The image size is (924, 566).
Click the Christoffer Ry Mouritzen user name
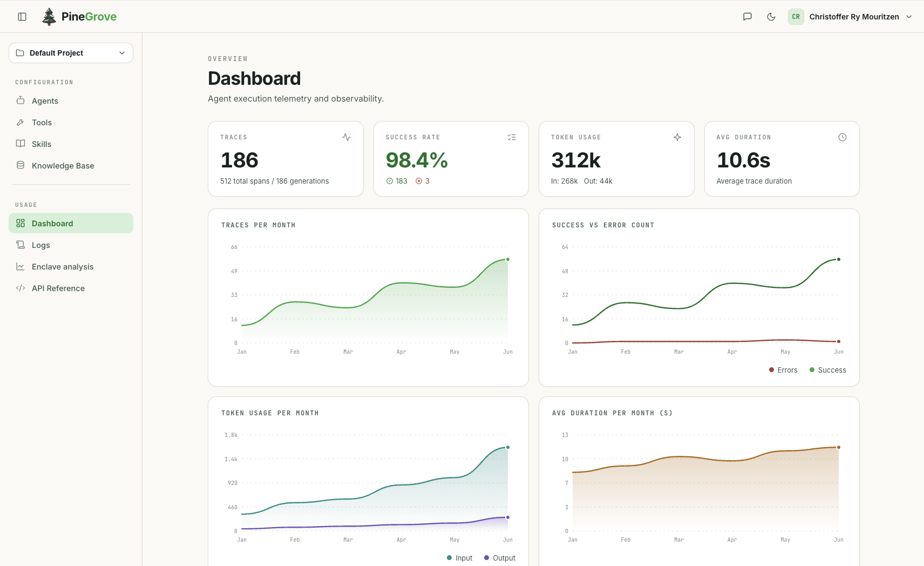[854, 17]
